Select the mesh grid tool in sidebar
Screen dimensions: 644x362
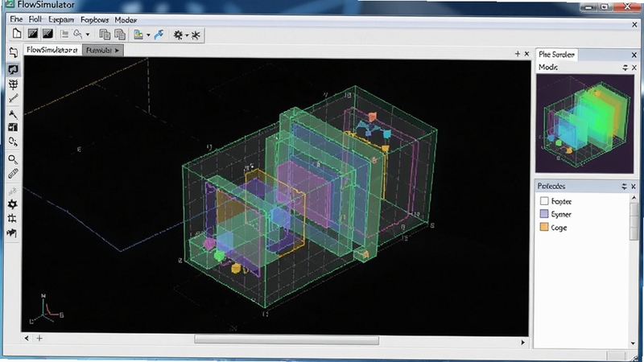(x=13, y=84)
